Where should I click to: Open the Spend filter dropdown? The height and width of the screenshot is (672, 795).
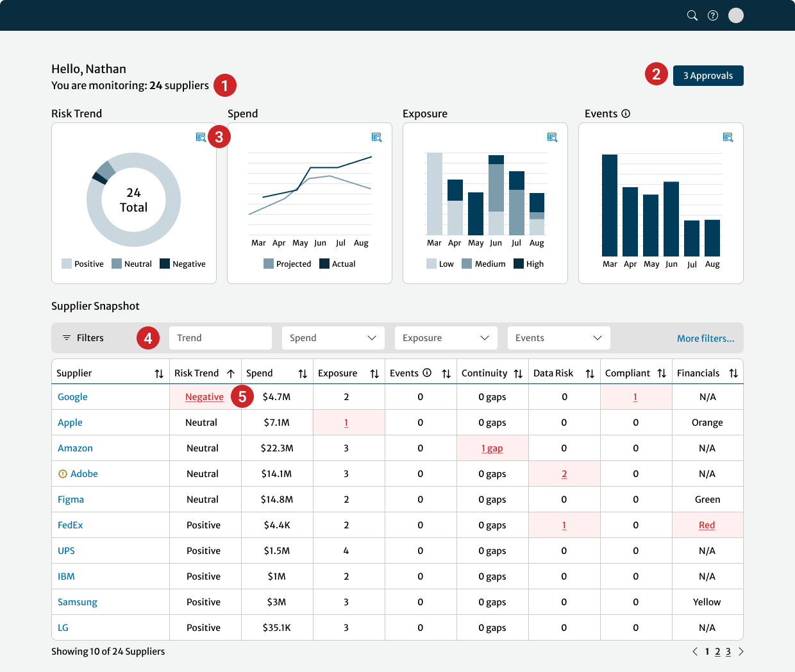click(333, 338)
